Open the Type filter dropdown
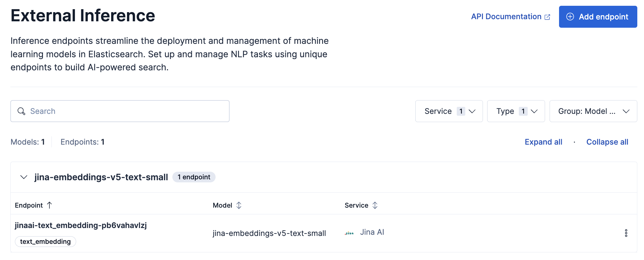The width and height of the screenshot is (644, 260). tap(516, 111)
